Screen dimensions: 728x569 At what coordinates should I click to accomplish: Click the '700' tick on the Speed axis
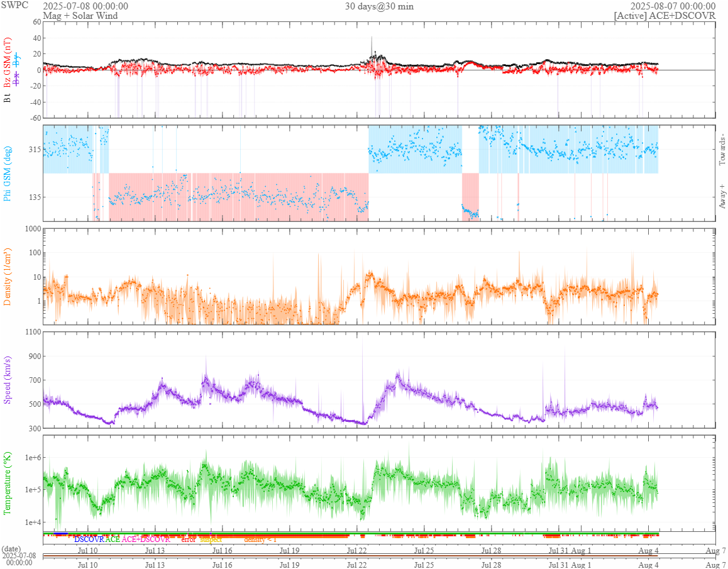(x=35, y=380)
